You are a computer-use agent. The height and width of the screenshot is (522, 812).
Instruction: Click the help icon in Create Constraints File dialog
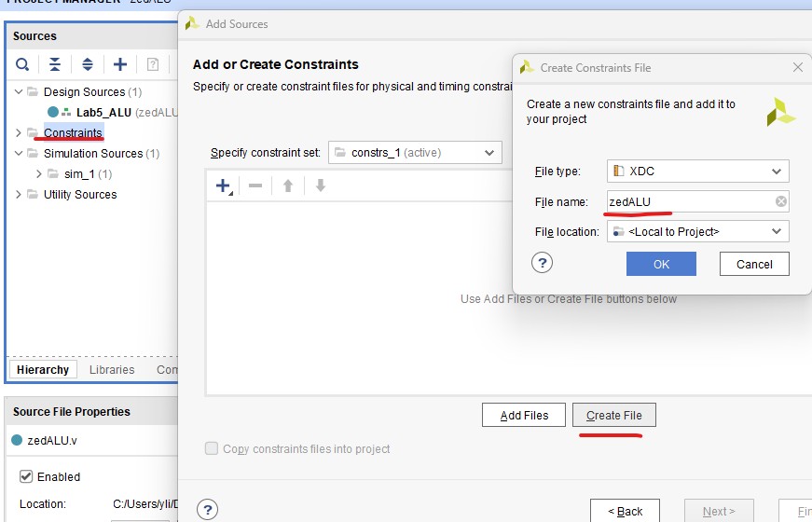[543, 264]
